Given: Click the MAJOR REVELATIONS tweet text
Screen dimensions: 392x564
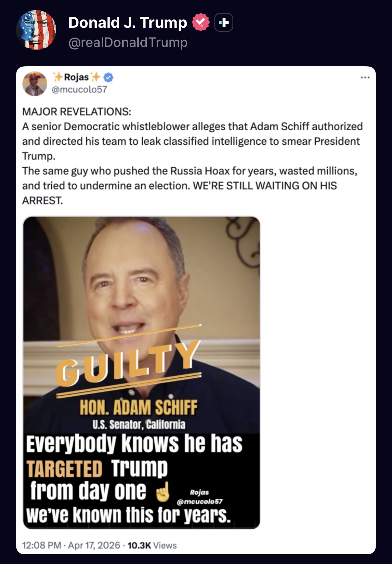Looking at the screenshot, I should click(193, 156).
